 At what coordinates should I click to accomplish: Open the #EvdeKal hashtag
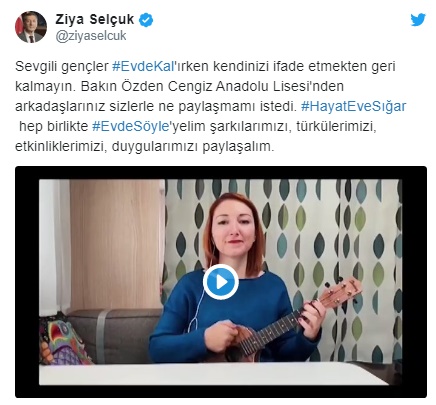143,66
